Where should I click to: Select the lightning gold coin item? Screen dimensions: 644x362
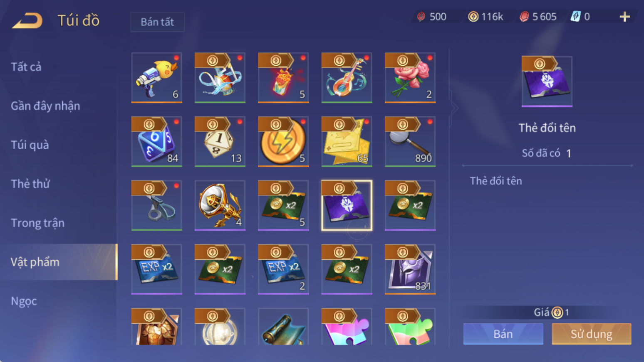283,142
